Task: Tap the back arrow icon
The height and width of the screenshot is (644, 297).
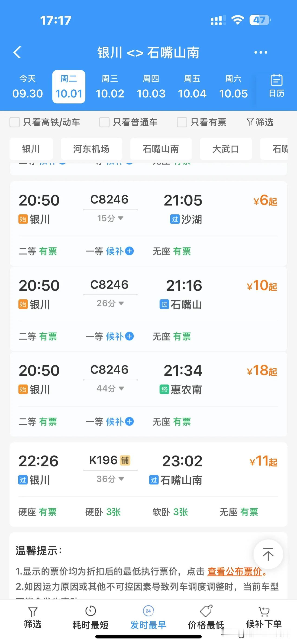Action: (17, 52)
